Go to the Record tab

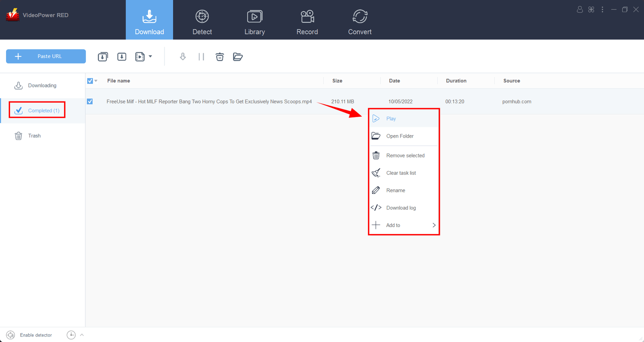tap(307, 23)
